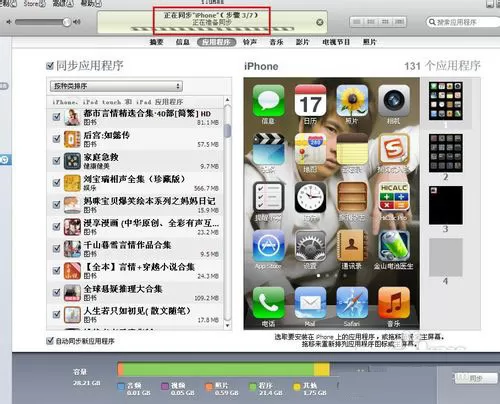Select the 人生若只如初见 list row
The image size is (500, 404).
[x=136, y=315]
